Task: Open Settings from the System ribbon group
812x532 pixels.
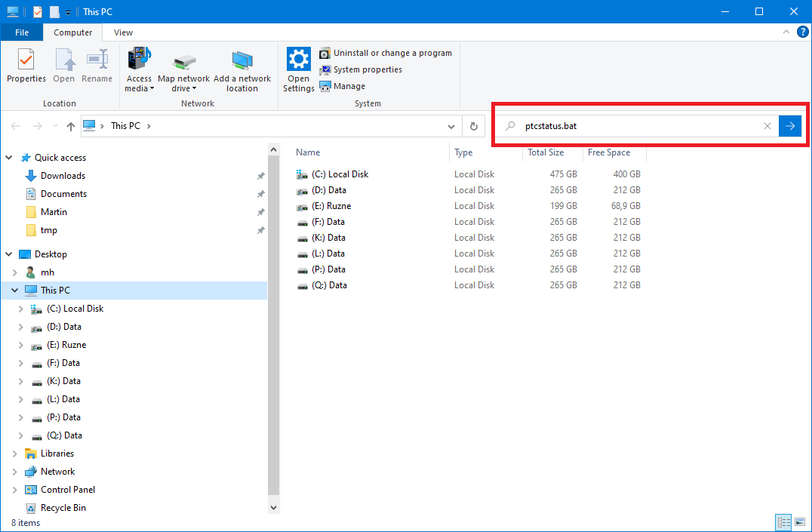Action: point(298,68)
